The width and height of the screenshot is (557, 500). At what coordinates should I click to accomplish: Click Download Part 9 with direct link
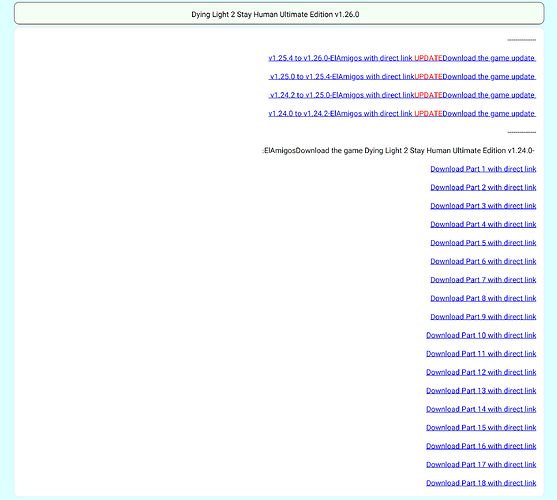tap(483, 317)
